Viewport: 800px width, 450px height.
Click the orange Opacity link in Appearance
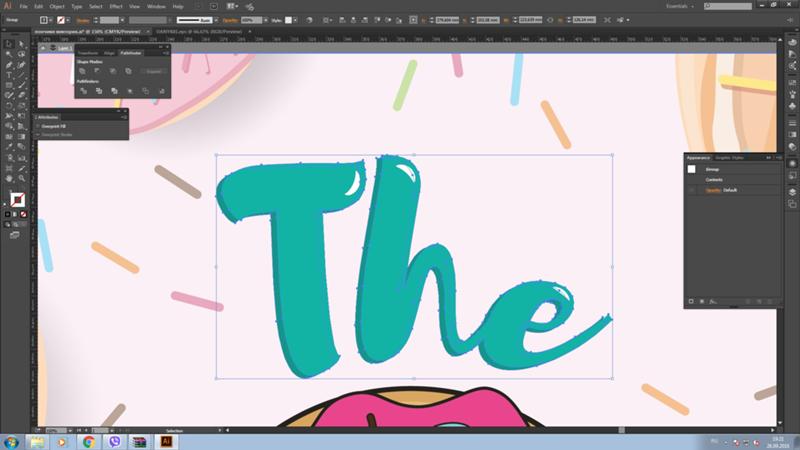click(713, 190)
